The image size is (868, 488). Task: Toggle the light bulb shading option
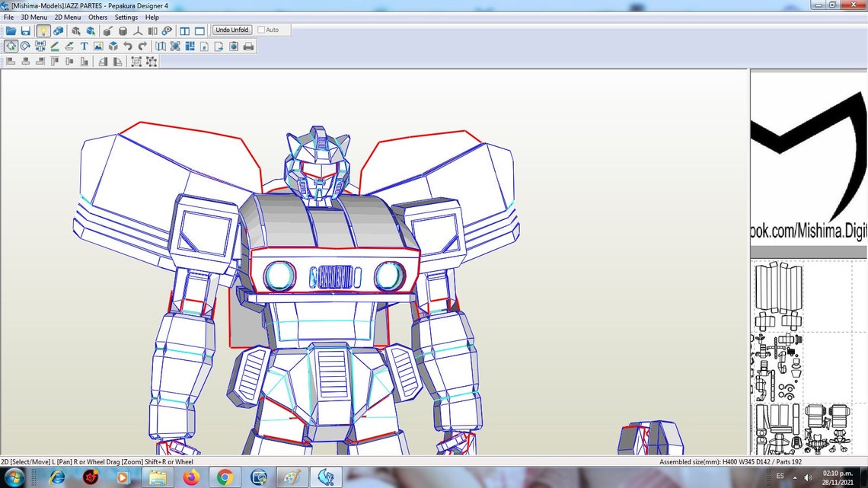tap(44, 30)
